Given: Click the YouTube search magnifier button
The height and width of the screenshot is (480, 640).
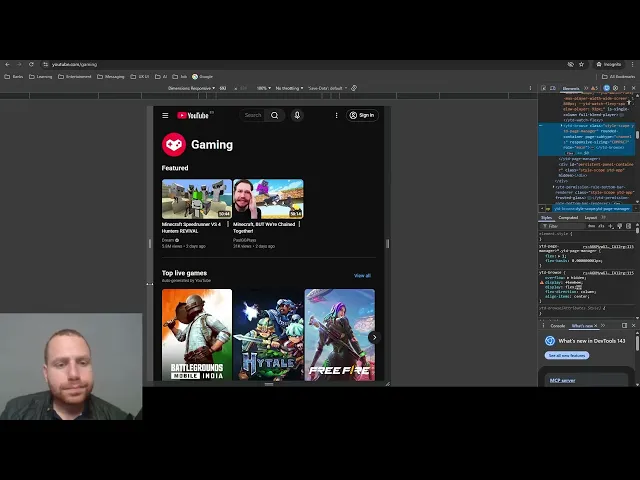Looking at the screenshot, I should click(x=275, y=116).
